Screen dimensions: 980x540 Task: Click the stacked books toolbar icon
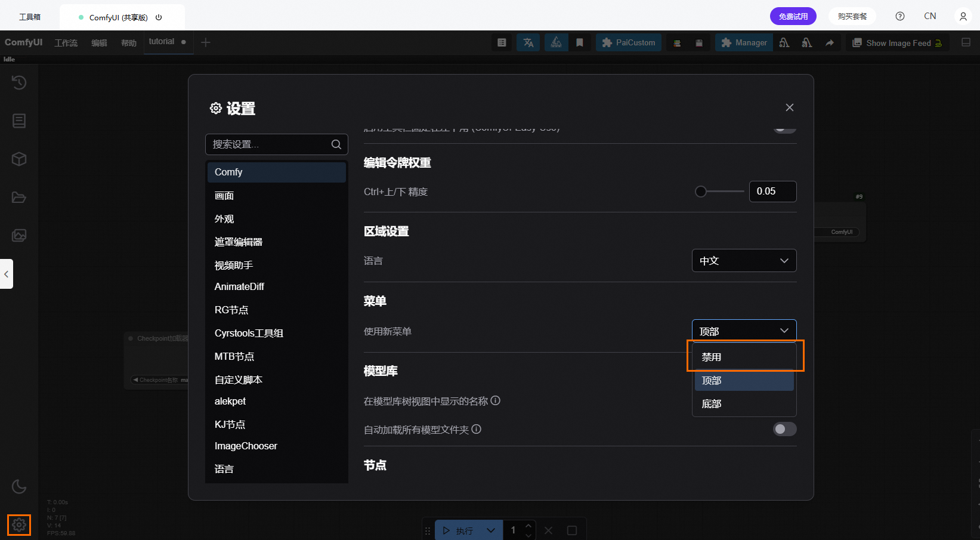677,42
